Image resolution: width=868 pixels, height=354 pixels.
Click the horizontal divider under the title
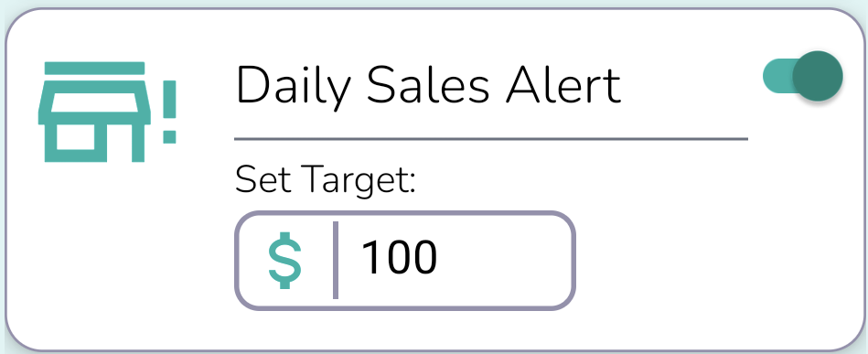(491, 138)
